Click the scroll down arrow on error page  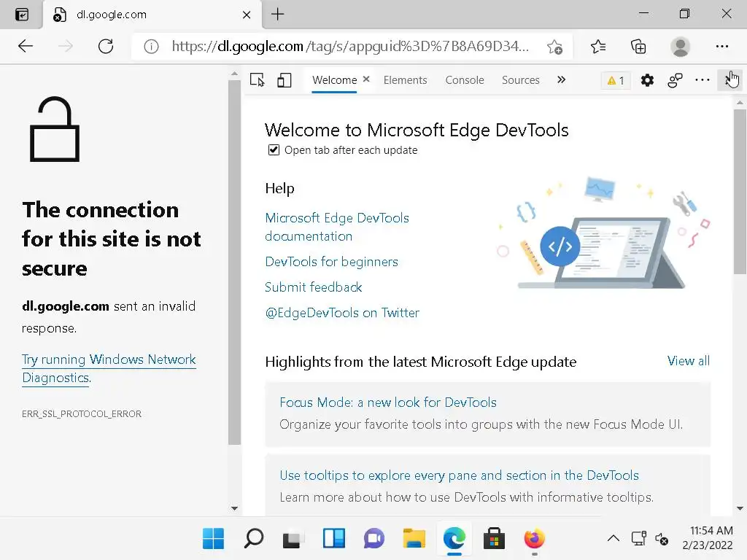[234, 508]
